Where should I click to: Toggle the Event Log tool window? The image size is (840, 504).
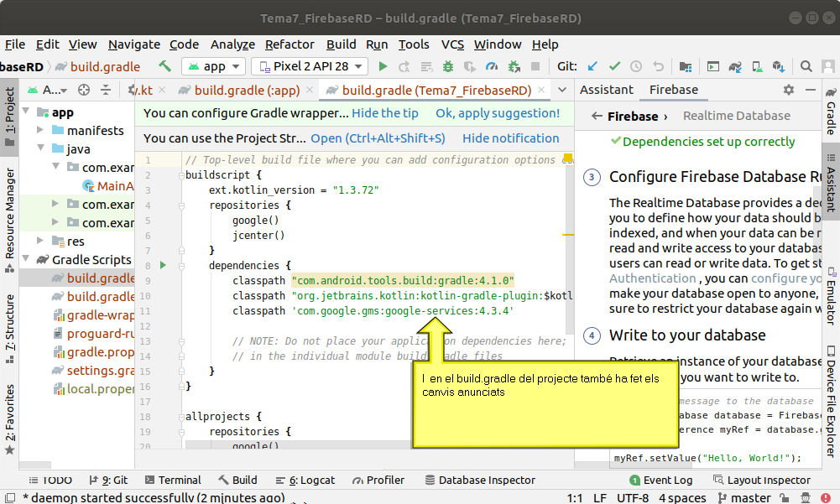tap(661, 480)
